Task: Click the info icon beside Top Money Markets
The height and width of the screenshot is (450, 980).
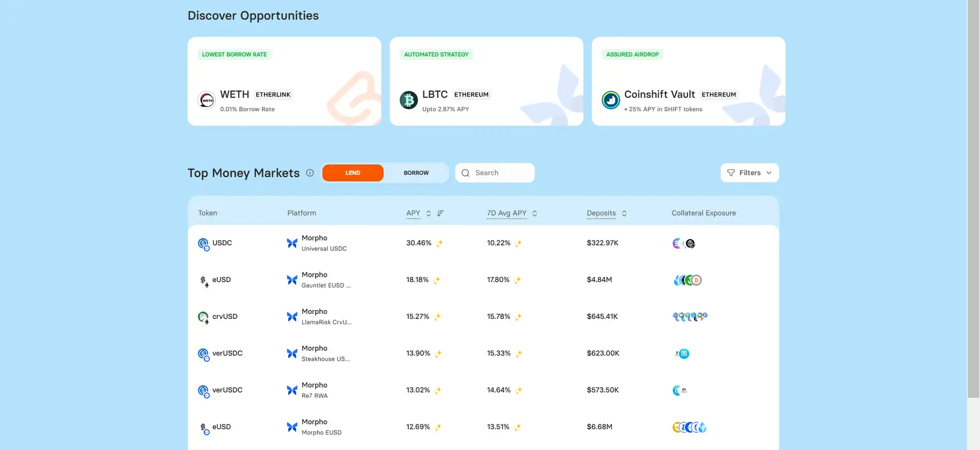Action: pyautogui.click(x=310, y=173)
